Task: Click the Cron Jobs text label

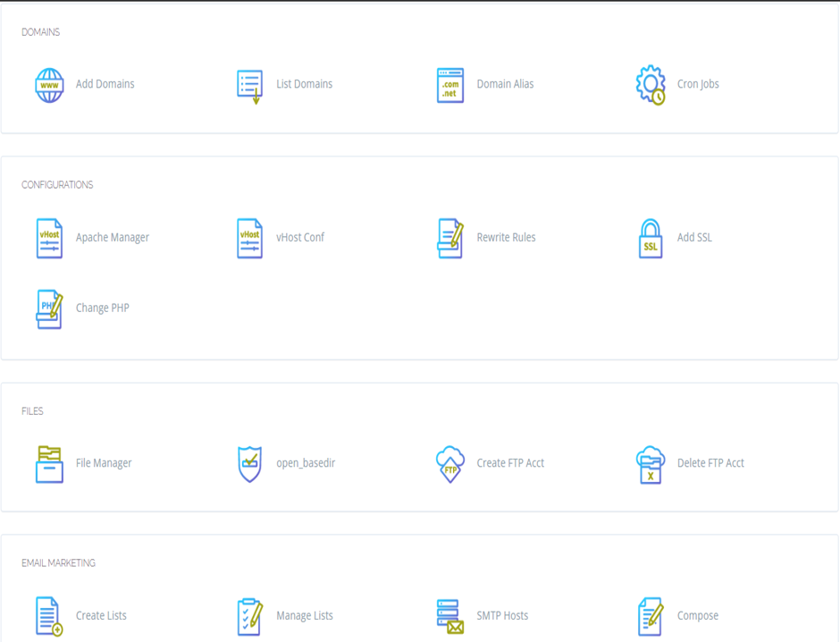Action: [x=697, y=84]
